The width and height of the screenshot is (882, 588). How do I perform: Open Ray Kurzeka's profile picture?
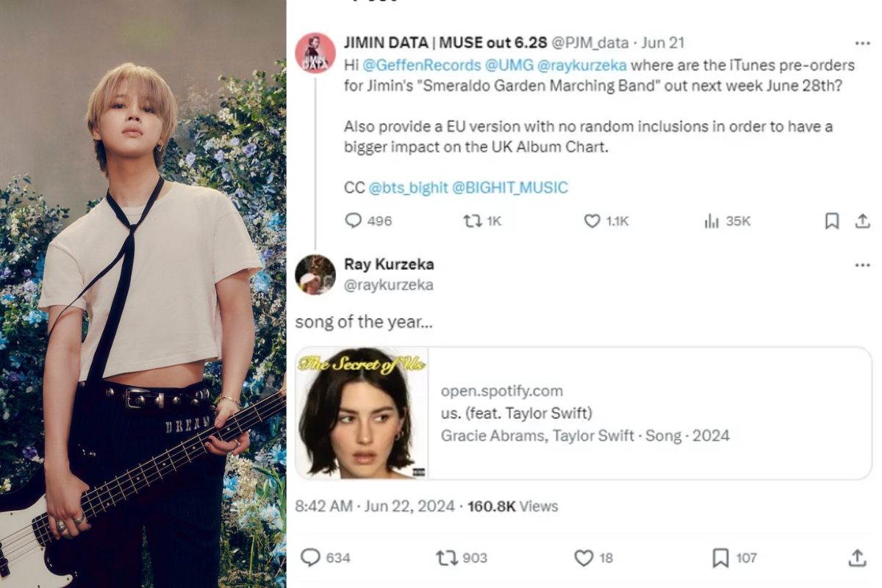pyautogui.click(x=315, y=274)
